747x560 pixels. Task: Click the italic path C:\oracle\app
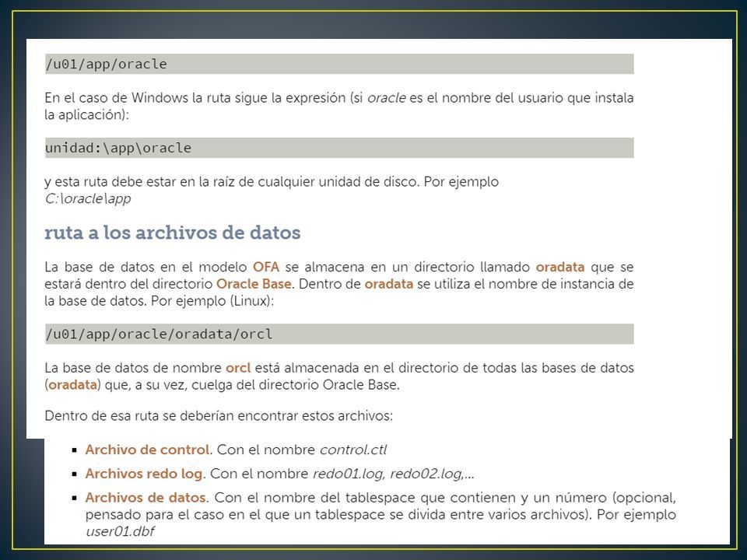point(88,198)
